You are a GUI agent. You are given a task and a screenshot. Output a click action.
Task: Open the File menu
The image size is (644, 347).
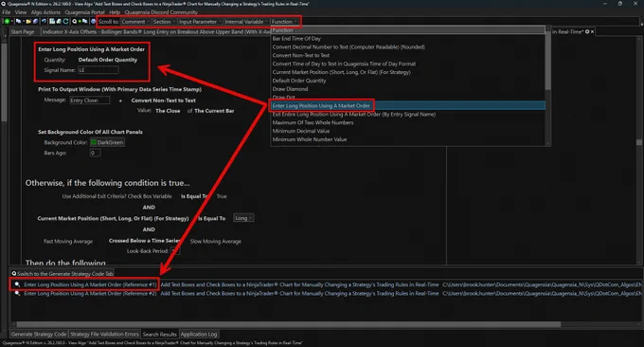point(7,12)
